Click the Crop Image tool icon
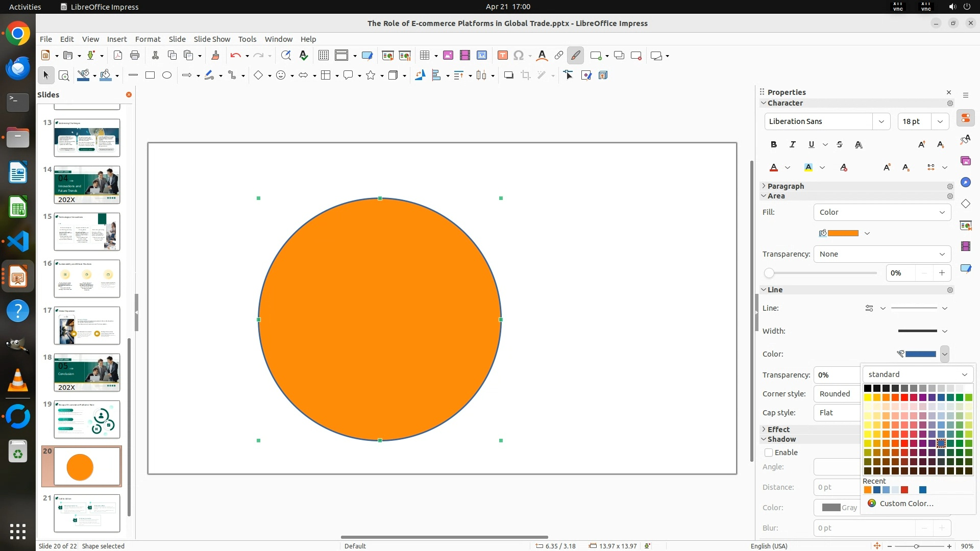The image size is (980, 551). click(525, 76)
